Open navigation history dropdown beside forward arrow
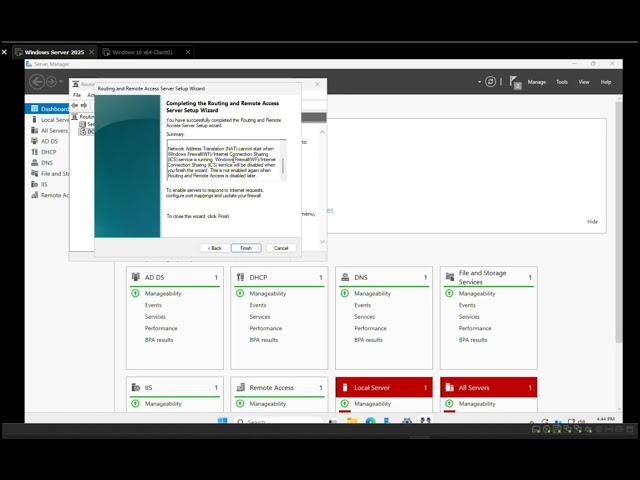The image size is (640, 480). (x=61, y=81)
